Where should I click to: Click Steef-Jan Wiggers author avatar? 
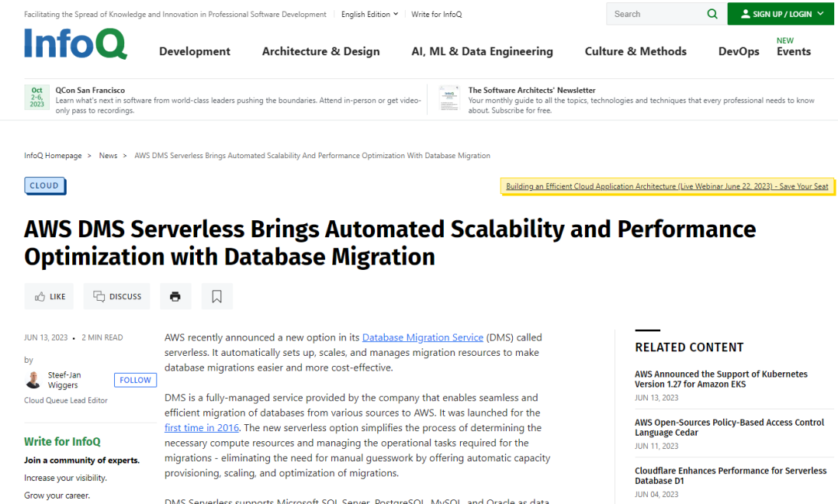tap(33, 380)
